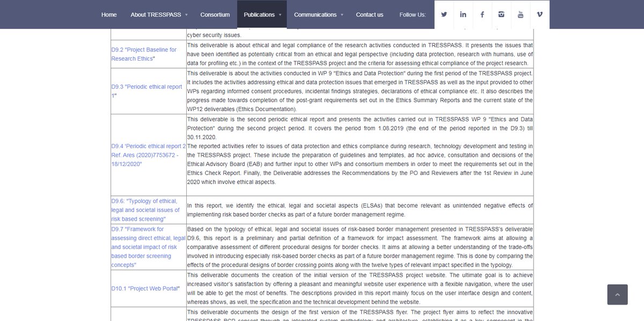Click the D9.4 paragraph 'This deliverable is the second'
Screen dimensions: 644x321
(x=360, y=128)
